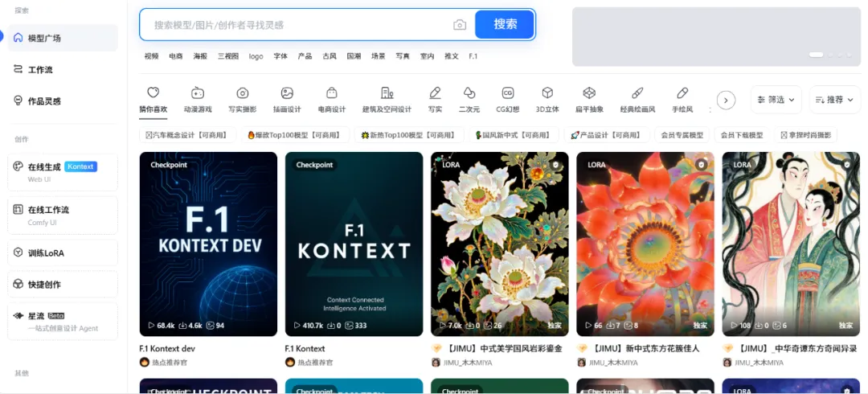This screenshot has width=868, height=394.
Task: Select the 会员专属模型 tag
Action: [x=682, y=135]
